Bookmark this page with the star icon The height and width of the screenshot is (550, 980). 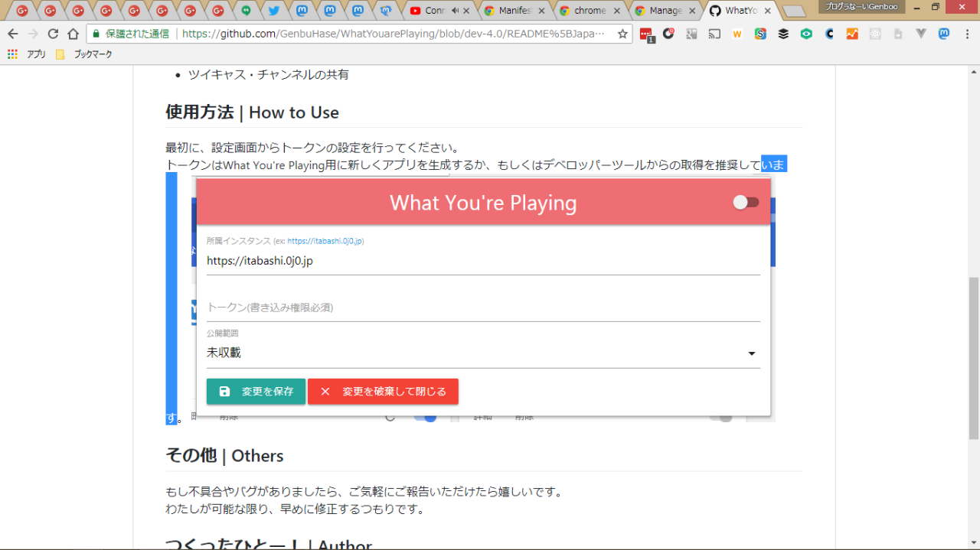(x=622, y=34)
